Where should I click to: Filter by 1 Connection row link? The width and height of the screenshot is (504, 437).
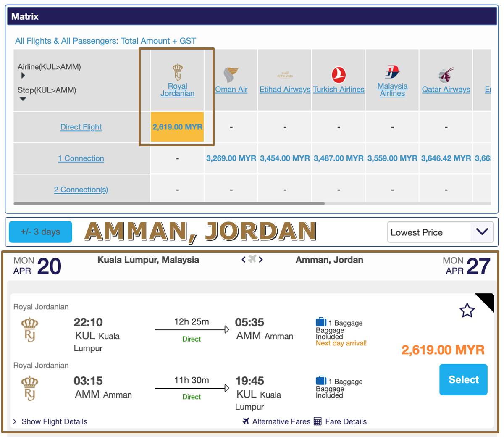81,158
